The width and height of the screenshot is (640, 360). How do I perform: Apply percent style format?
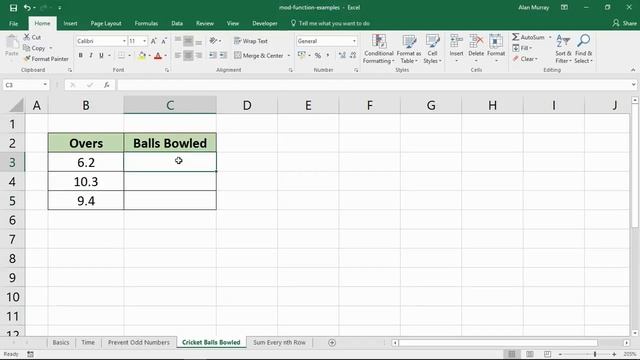(x=318, y=56)
